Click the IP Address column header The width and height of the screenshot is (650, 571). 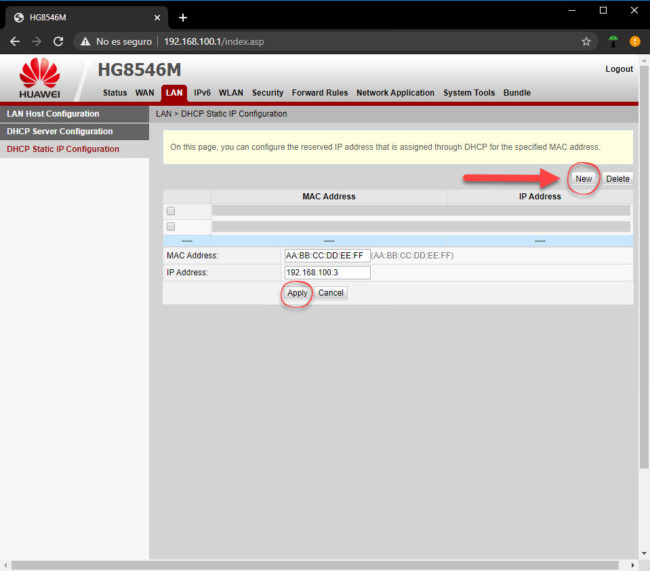click(540, 197)
